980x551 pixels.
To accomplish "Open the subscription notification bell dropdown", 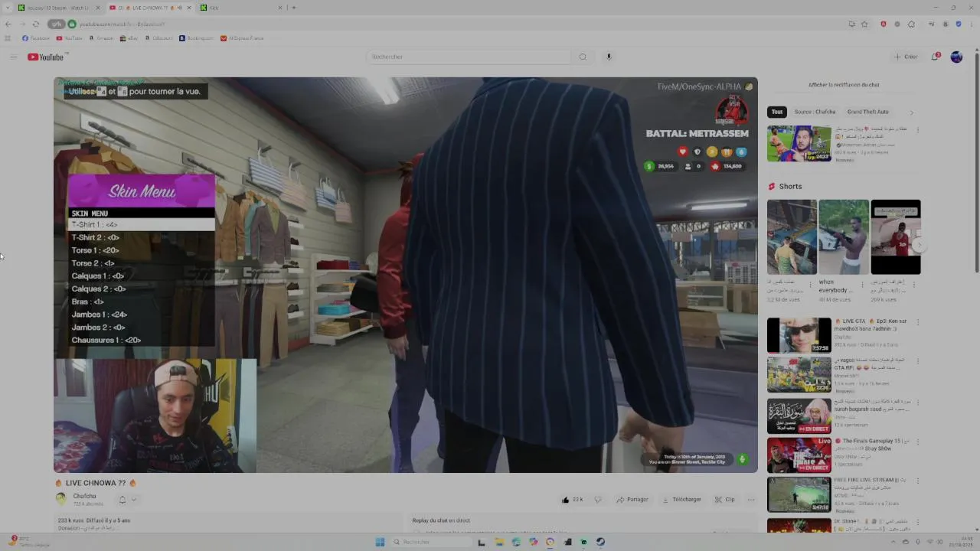I will (126, 500).
